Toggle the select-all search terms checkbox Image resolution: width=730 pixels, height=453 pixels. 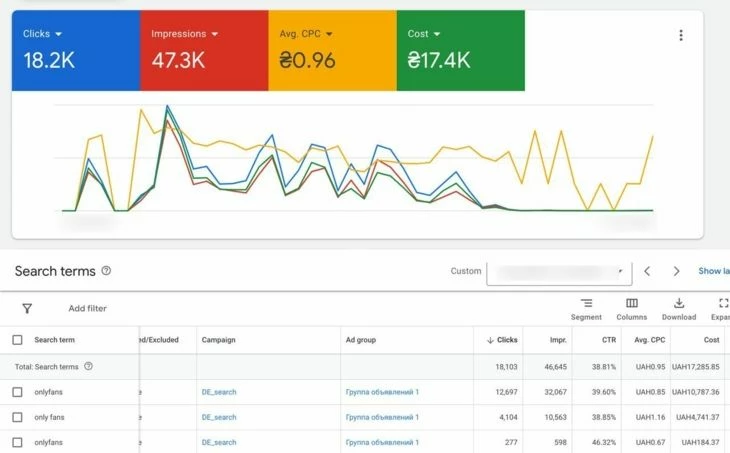click(x=17, y=340)
